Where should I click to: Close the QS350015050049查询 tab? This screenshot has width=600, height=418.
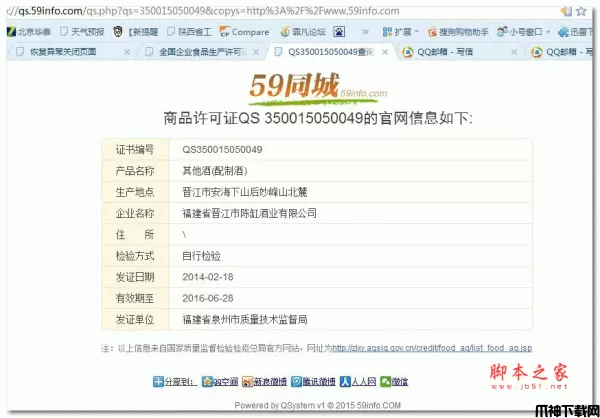coord(385,52)
